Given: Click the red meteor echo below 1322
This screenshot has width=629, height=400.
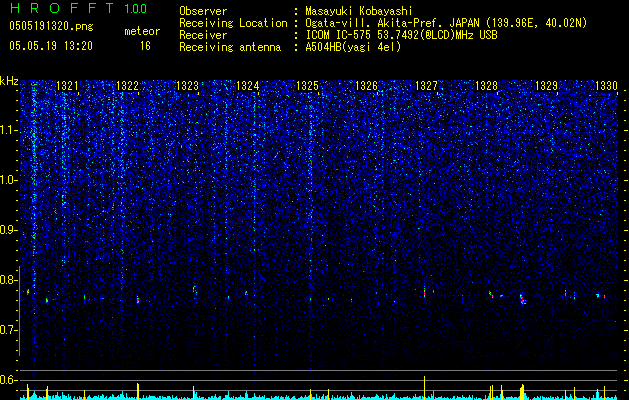Looking at the screenshot, I should pos(138,300).
